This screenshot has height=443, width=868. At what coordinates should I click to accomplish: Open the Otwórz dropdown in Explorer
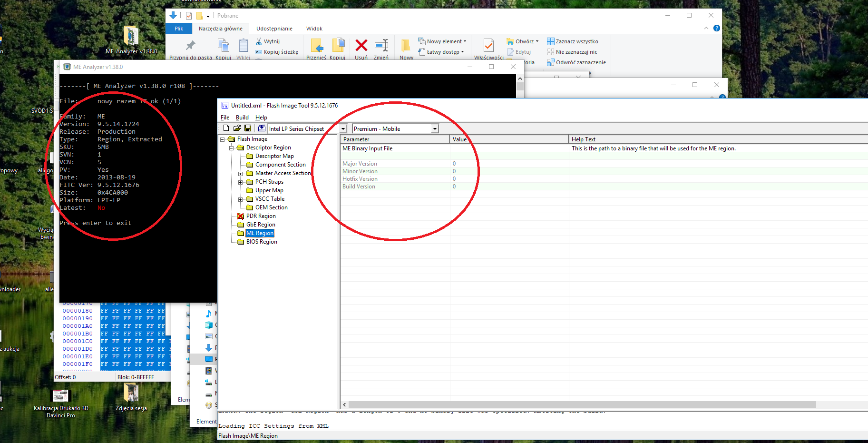[523, 41]
